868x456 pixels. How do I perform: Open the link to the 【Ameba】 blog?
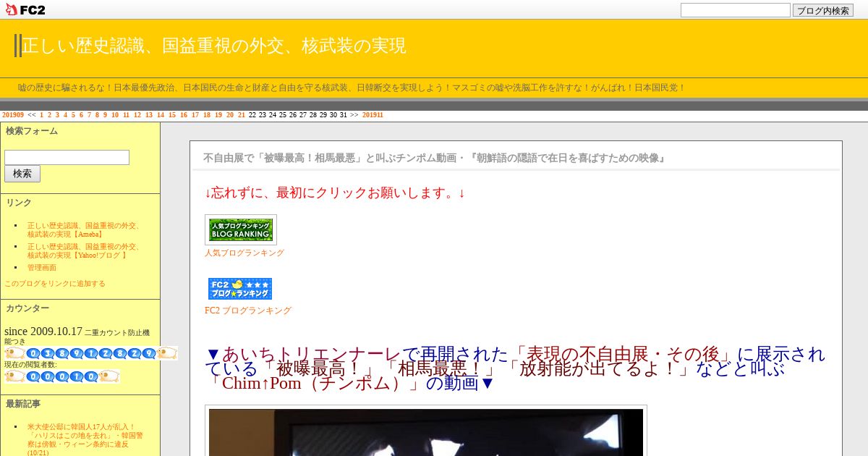point(84,230)
